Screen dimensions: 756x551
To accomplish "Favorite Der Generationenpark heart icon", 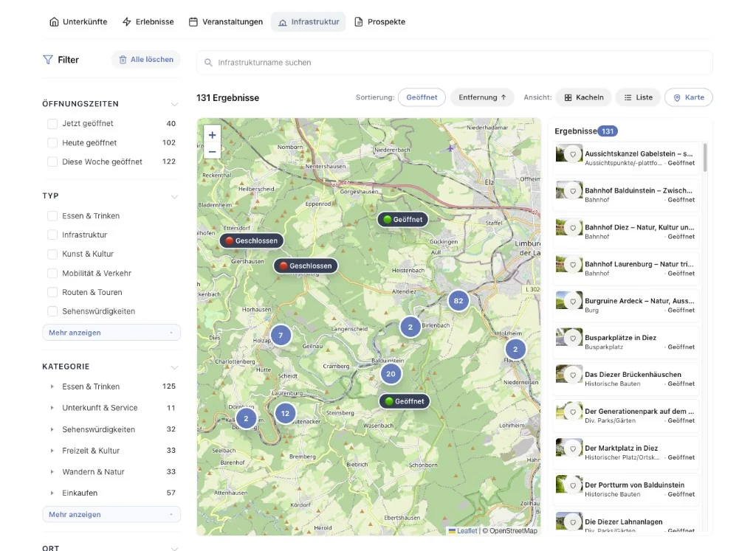I will tap(573, 412).
